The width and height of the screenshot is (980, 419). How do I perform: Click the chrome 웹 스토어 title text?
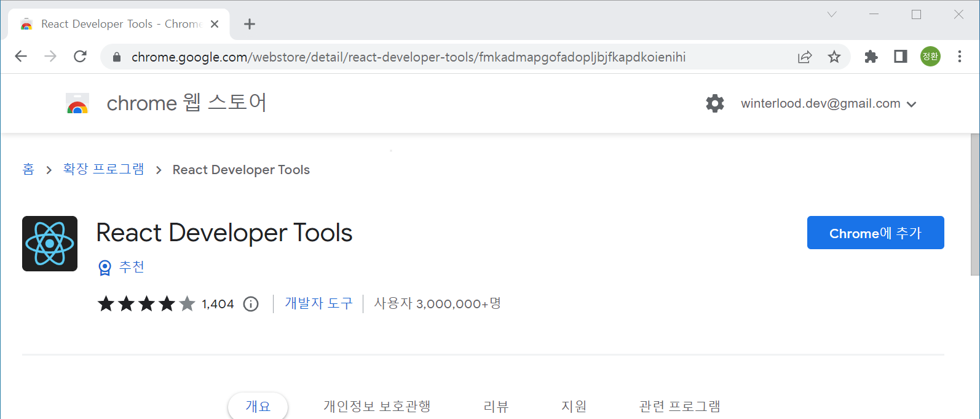pyautogui.click(x=186, y=103)
